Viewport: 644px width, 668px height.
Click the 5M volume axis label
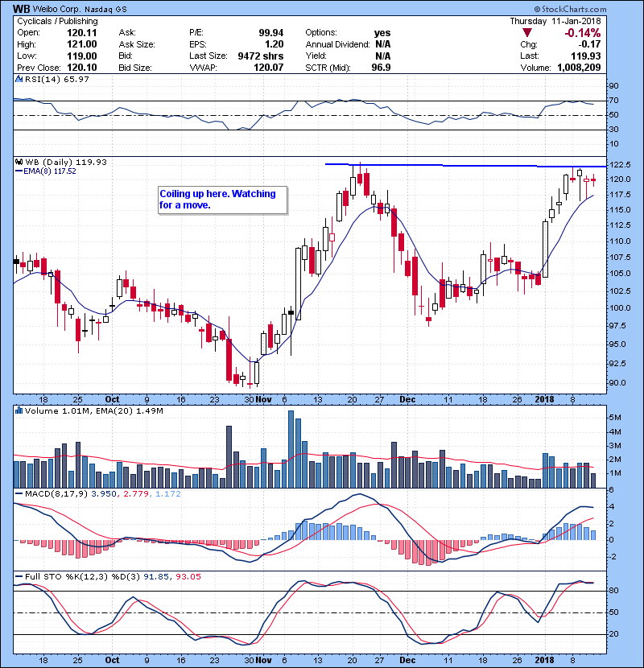pyautogui.click(x=615, y=418)
